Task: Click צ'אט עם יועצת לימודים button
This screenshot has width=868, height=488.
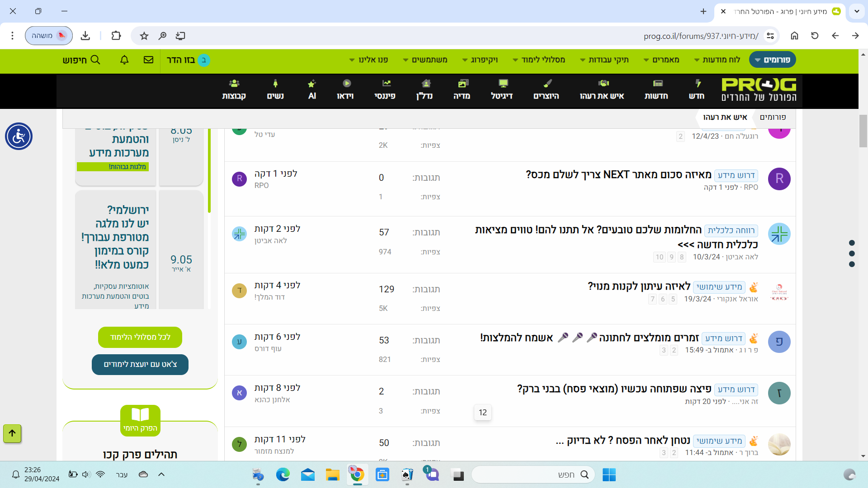Action: click(140, 364)
